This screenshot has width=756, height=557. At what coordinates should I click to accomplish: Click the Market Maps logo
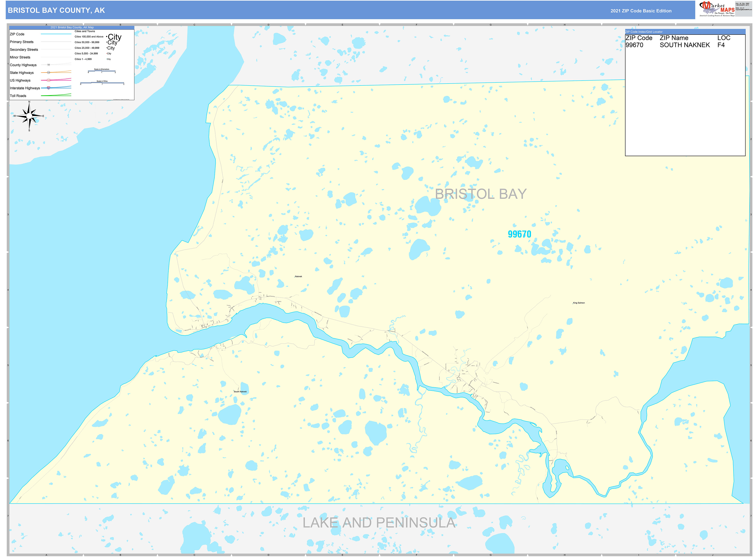pos(717,9)
